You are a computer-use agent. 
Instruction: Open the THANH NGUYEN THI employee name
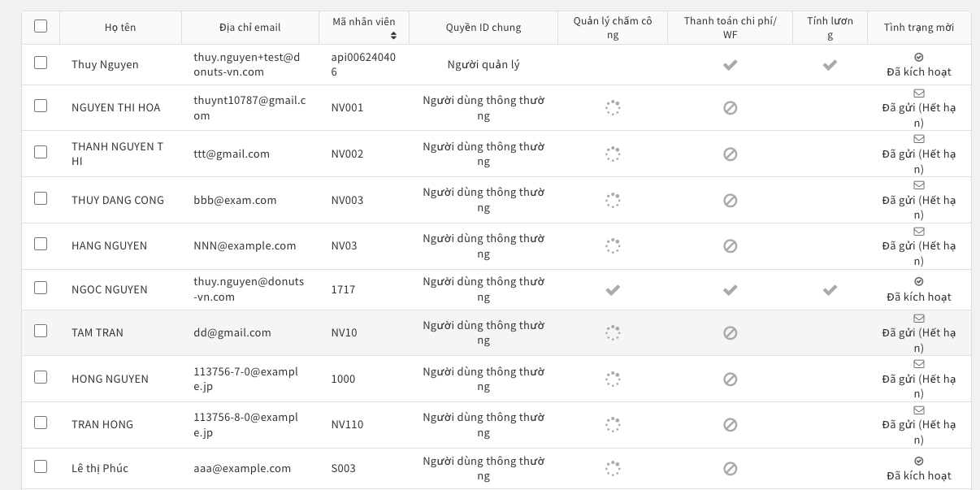(117, 154)
